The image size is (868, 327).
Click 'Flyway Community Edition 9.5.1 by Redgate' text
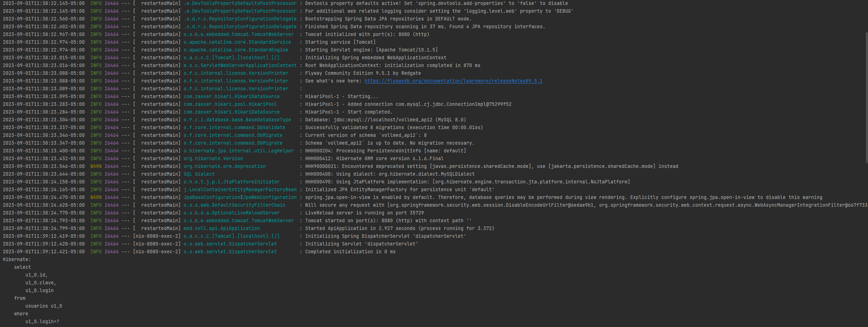pyautogui.click(x=363, y=73)
